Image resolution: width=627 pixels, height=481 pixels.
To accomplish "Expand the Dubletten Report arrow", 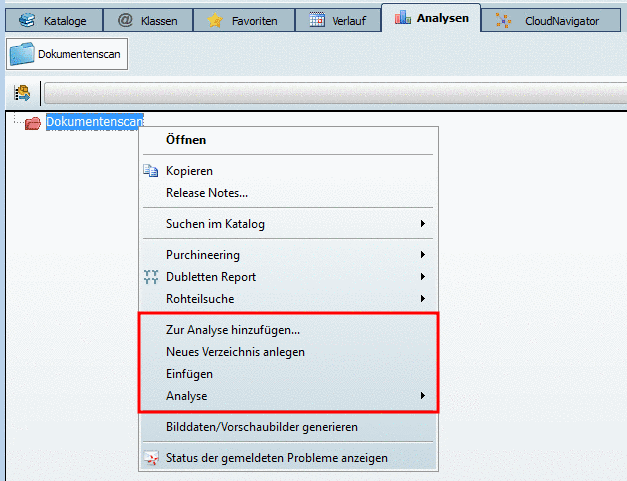I will [x=423, y=277].
